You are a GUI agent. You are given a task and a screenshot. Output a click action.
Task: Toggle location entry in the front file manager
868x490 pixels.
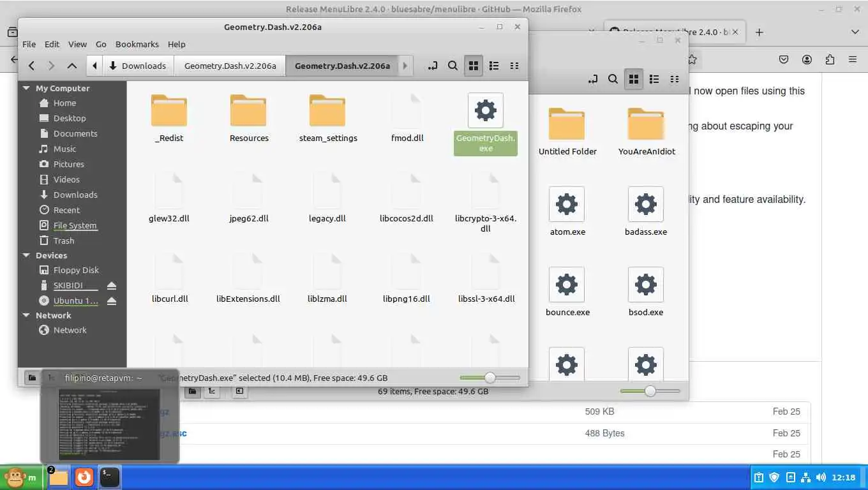point(432,66)
